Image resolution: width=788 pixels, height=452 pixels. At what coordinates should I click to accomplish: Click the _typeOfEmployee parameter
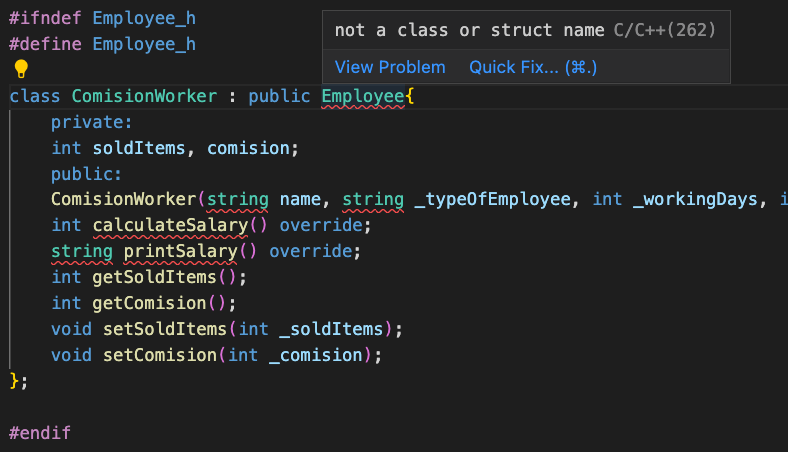[492, 200]
